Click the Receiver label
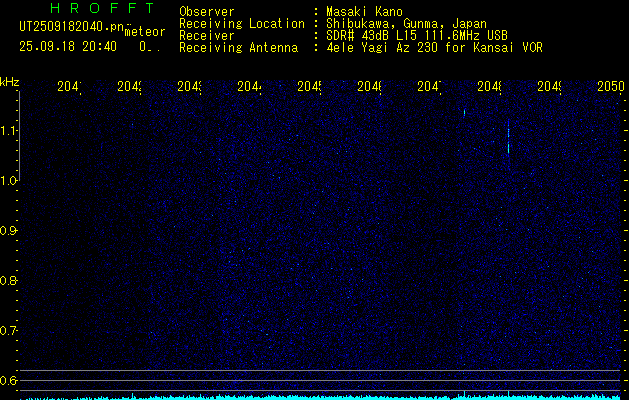This screenshot has width=629, height=400. [207, 36]
